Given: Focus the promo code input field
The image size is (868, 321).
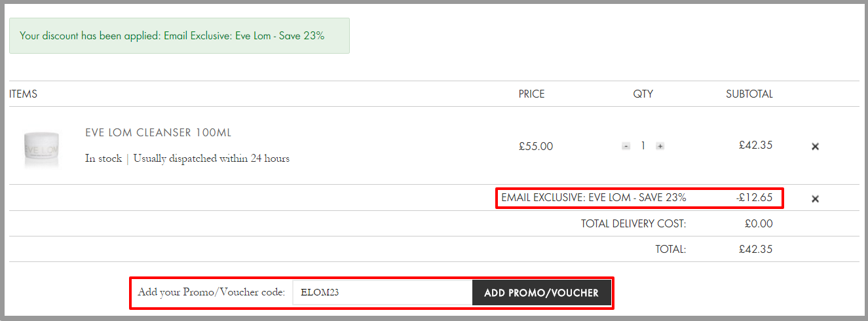Looking at the screenshot, I should pyautogui.click(x=382, y=293).
